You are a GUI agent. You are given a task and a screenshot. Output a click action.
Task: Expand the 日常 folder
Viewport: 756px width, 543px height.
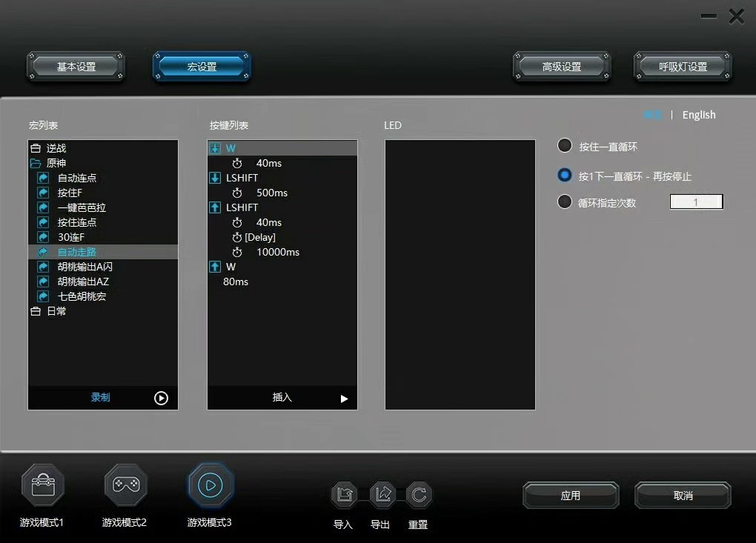(x=36, y=311)
